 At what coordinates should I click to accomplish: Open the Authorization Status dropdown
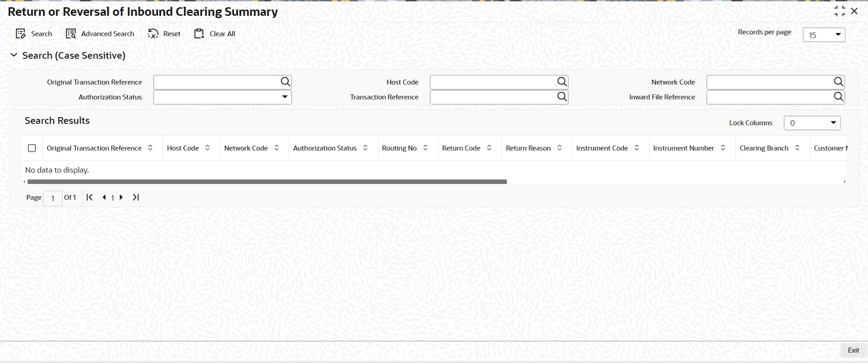point(223,97)
